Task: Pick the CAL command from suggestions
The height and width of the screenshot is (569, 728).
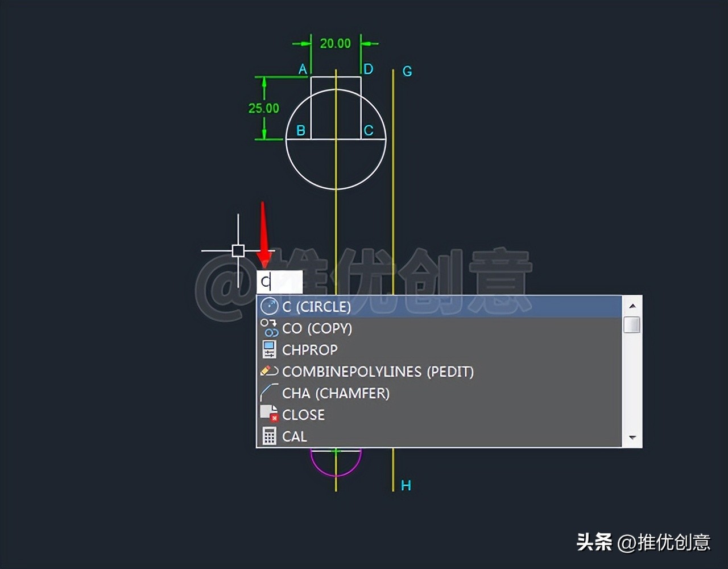Action: [x=295, y=436]
